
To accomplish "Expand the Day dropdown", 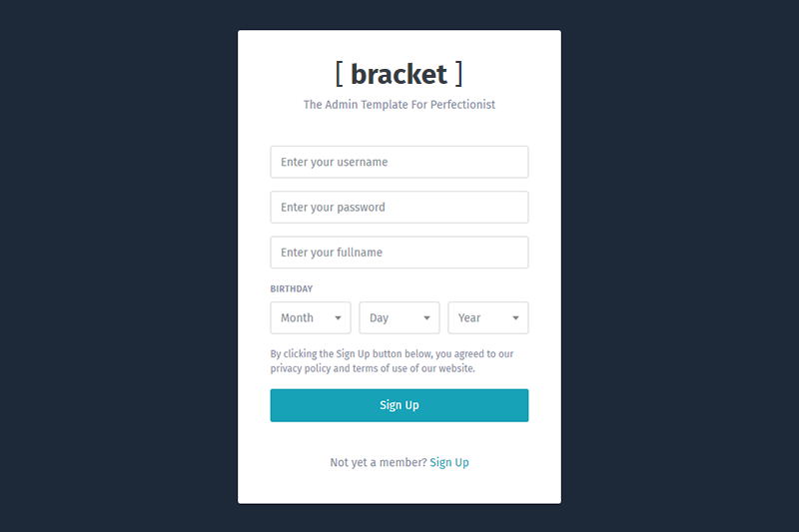I will point(399,318).
